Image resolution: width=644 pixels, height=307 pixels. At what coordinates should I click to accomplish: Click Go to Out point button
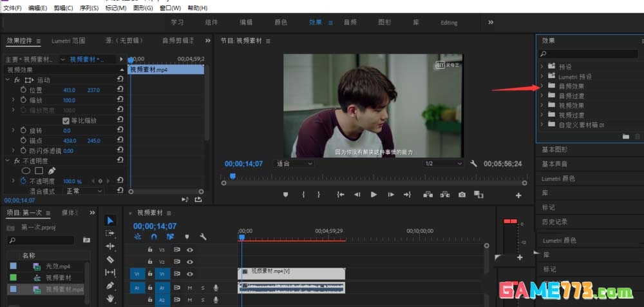point(407,195)
